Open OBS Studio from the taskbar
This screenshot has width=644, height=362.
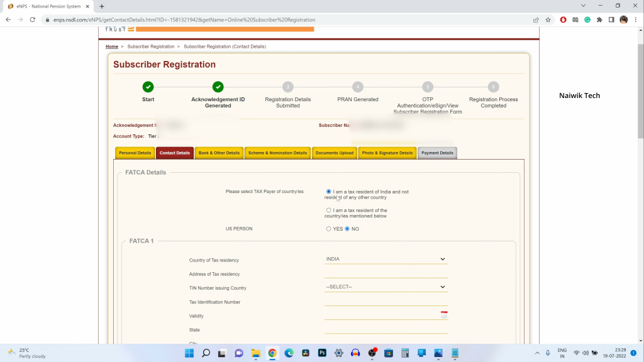[373, 353]
